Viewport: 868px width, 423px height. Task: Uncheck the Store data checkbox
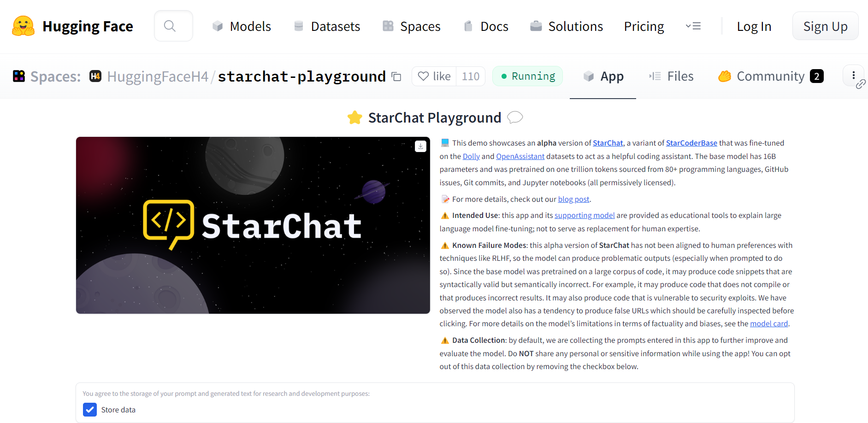tap(89, 409)
